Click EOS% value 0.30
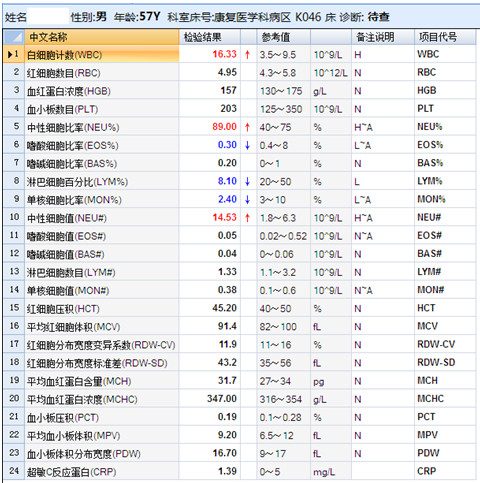Viewport: 480px width, 483px height. tap(227, 145)
